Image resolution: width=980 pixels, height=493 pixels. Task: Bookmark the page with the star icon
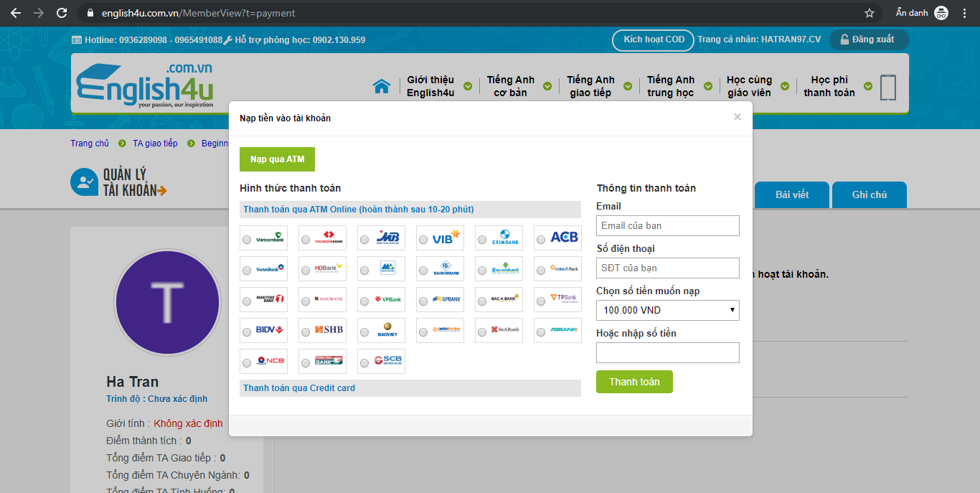tap(870, 13)
